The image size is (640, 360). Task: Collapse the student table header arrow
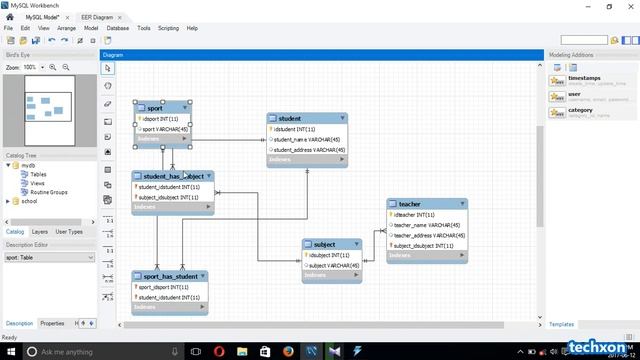342,118
